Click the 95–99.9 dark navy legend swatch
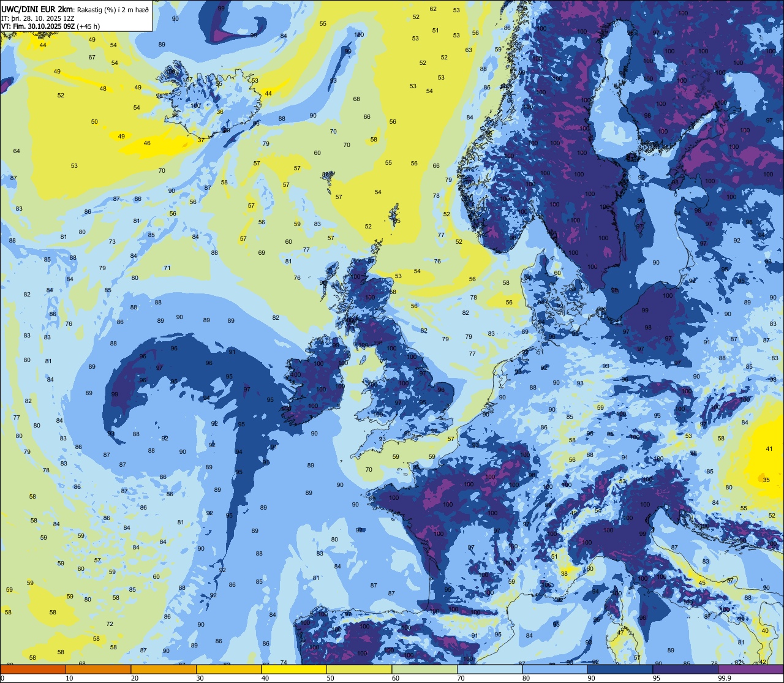Screen dimensions: 784x683 [x=685, y=669]
